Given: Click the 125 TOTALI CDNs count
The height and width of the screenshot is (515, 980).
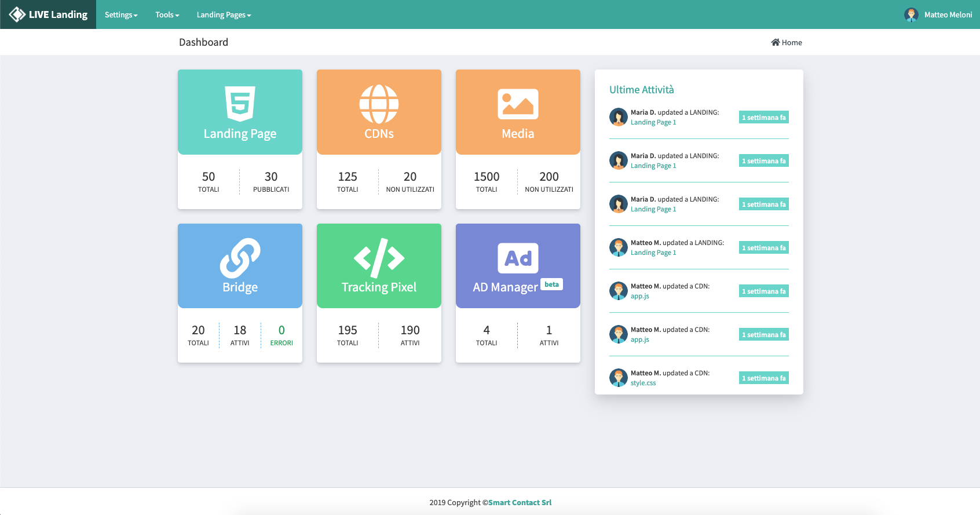Looking at the screenshot, I should point(348,181).
